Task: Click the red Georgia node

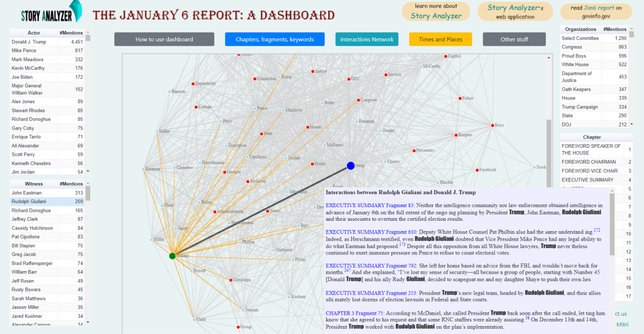Action: [x=225, y=172]
